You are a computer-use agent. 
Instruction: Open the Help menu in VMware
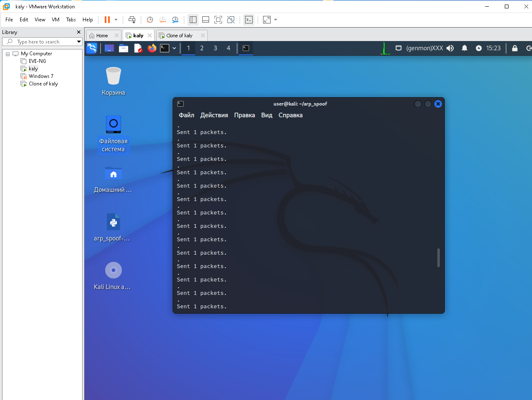[x=88, y=20]
